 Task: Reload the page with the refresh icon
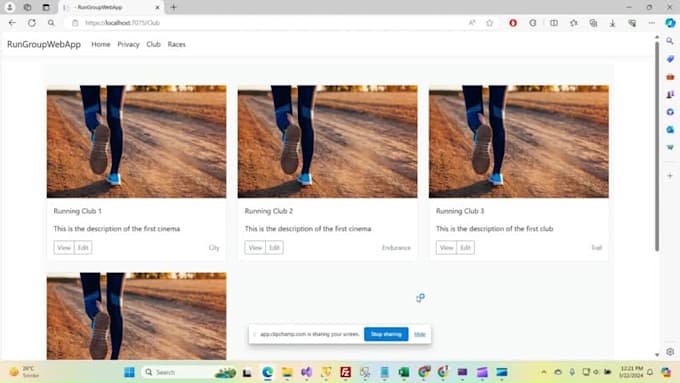[x=32, y=23]
